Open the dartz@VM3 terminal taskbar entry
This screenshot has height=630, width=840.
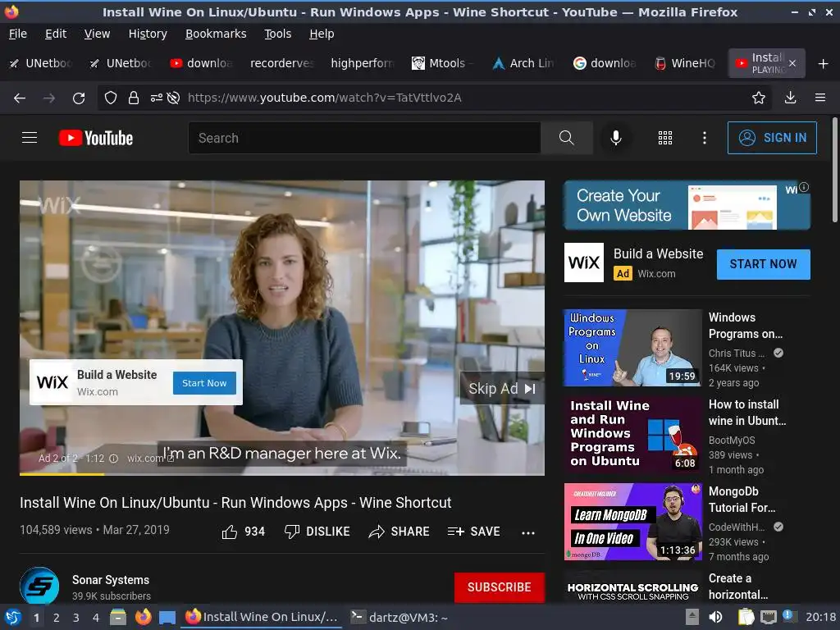pos(399,617)
